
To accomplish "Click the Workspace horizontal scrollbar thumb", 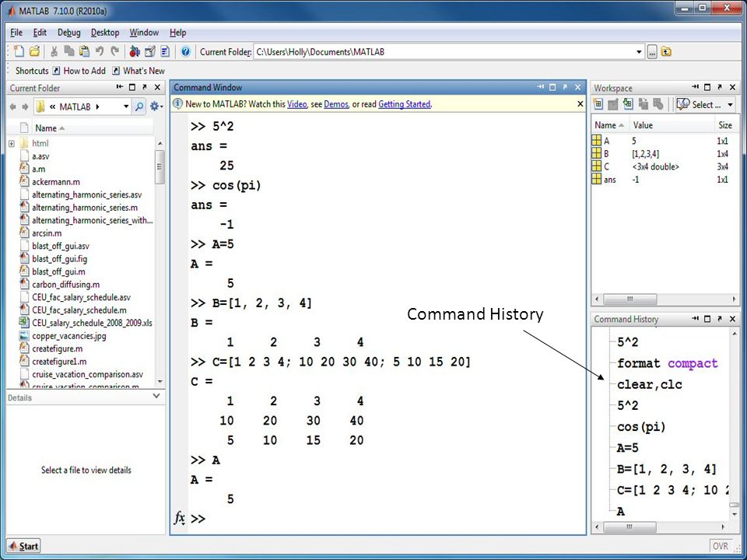I will [x=630, y=299].
